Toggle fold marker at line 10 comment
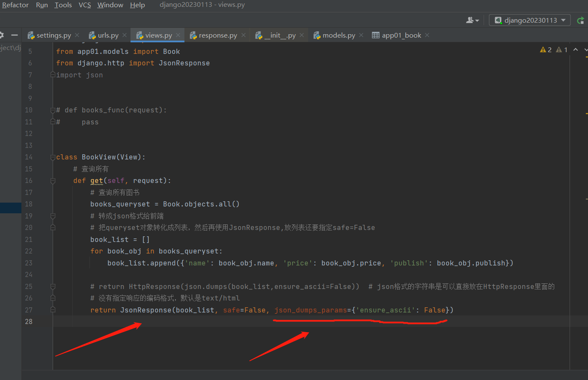Screen dimensions: 588x380 (53, 110)
